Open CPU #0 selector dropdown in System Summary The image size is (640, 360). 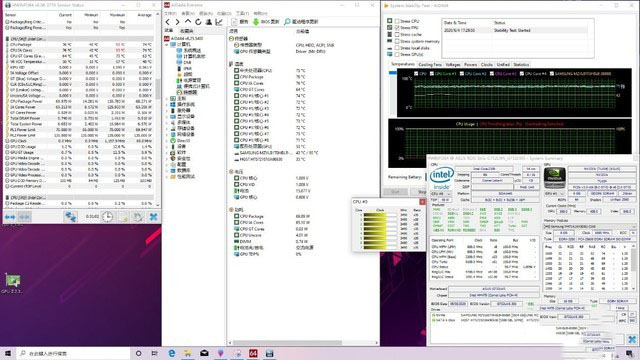click(441, 193)
